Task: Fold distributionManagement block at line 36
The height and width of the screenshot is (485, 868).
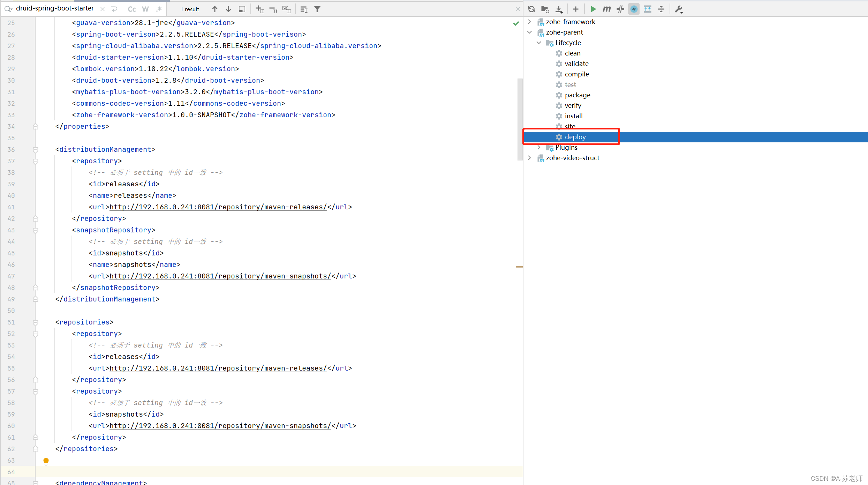Action: (35, 150)
